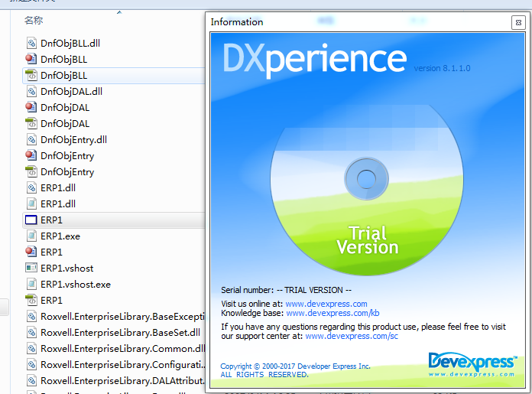Select the file name Roxvell.EnterpriseLibrary.Common.dll
Screen dimensions: 532x394
pos(123,349)
